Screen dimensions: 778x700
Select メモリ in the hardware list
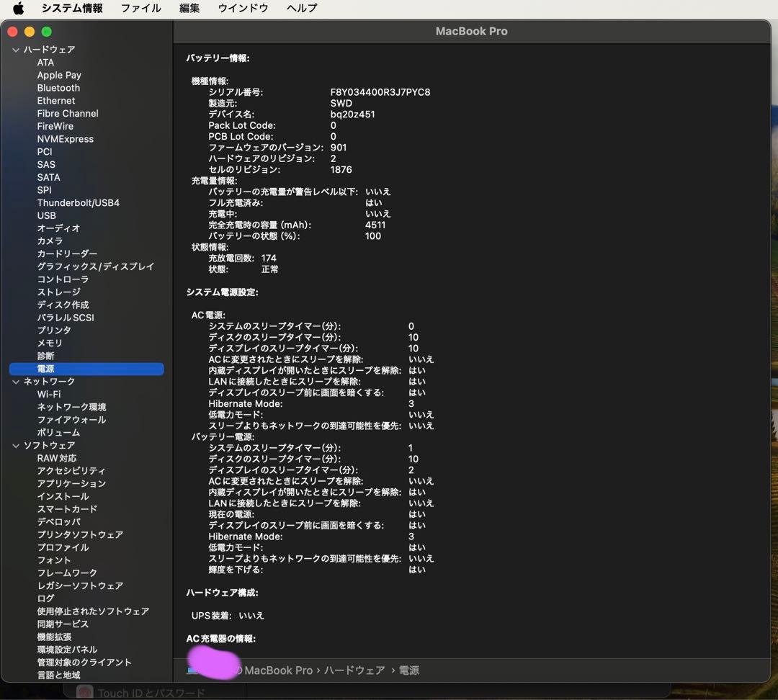[49, 343]
